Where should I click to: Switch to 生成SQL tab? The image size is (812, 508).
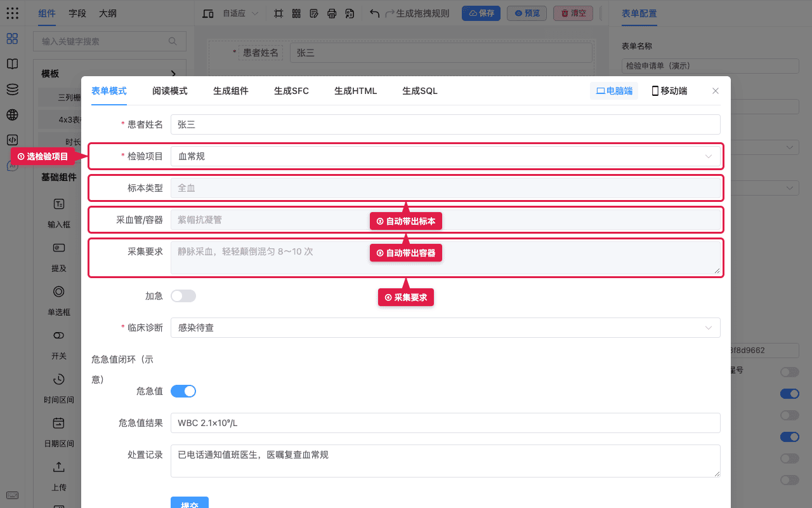pos(420,91)
